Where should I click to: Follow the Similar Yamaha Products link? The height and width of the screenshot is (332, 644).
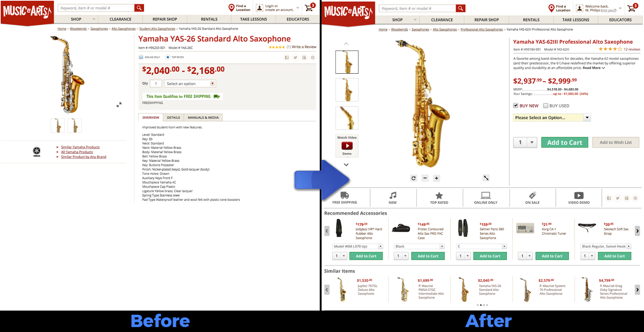(x=80, y=147)
